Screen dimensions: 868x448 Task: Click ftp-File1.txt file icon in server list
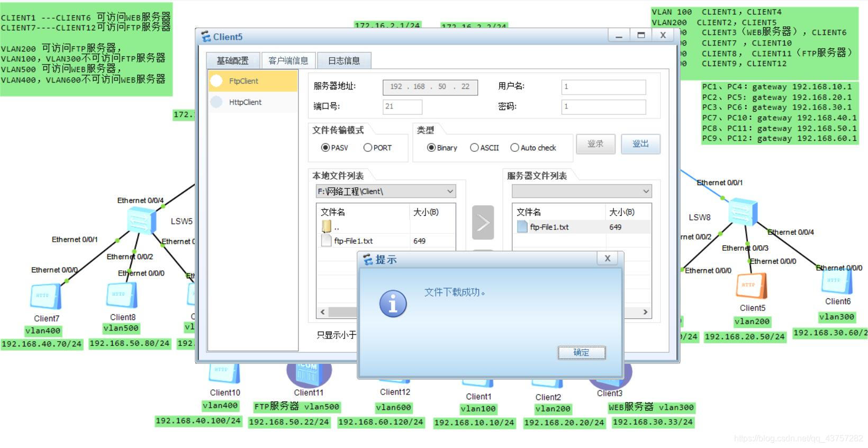[x=522, y=227]
